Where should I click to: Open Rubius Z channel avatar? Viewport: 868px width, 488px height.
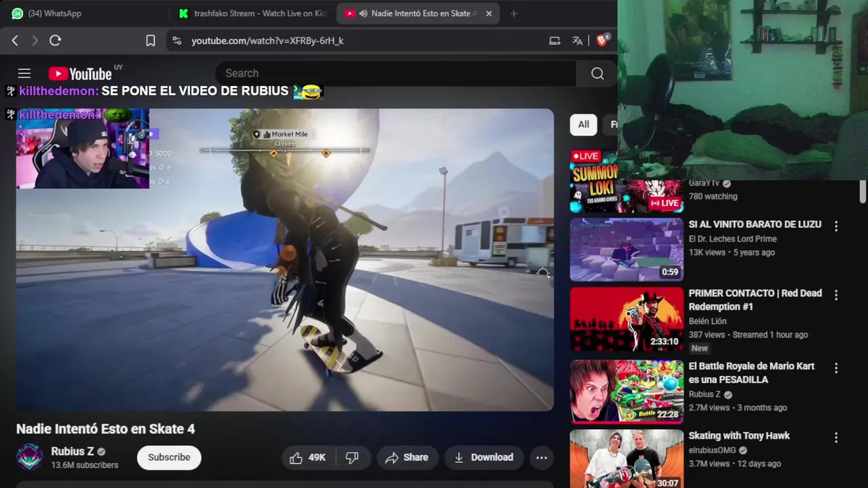click(29, 457)
